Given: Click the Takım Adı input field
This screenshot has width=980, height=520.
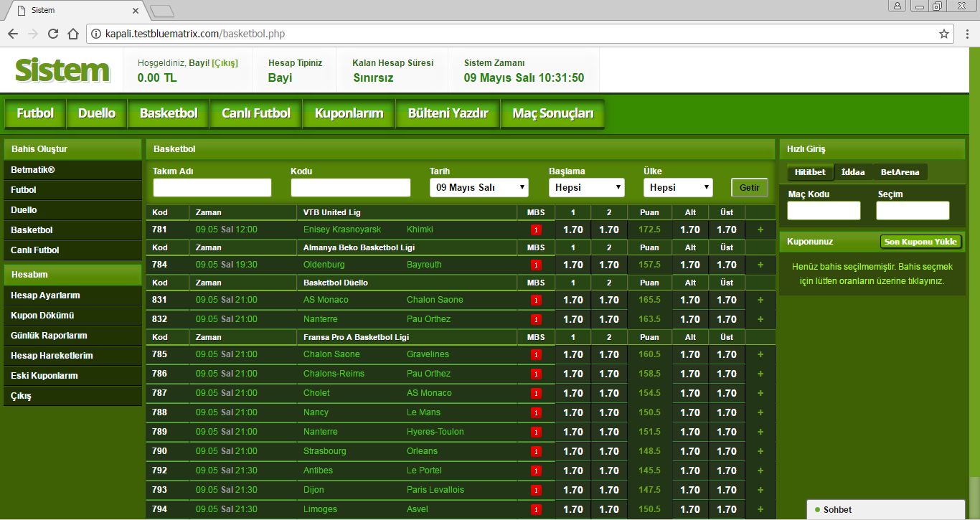Looking at the screenshot, I should [x=212, y=187].
